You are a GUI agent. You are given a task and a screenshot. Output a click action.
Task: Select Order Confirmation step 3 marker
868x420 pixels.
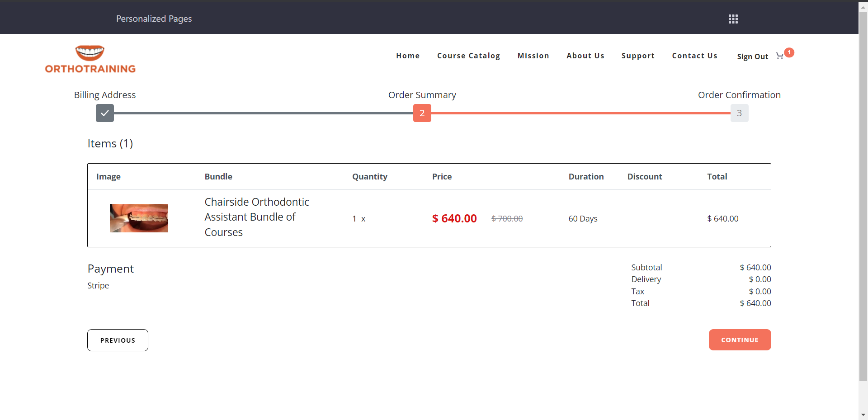[x=739, y=113]
